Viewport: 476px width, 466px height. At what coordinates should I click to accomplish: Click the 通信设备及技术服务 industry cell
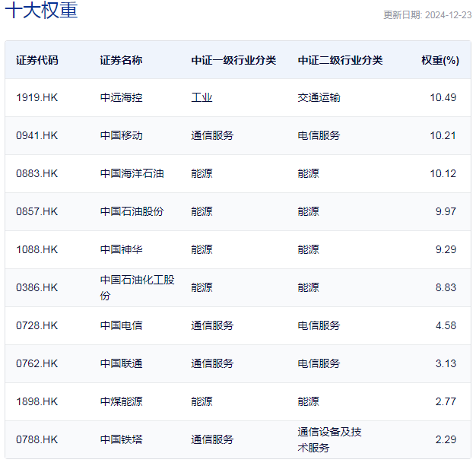pyautogui.click(x=329, y=439)
